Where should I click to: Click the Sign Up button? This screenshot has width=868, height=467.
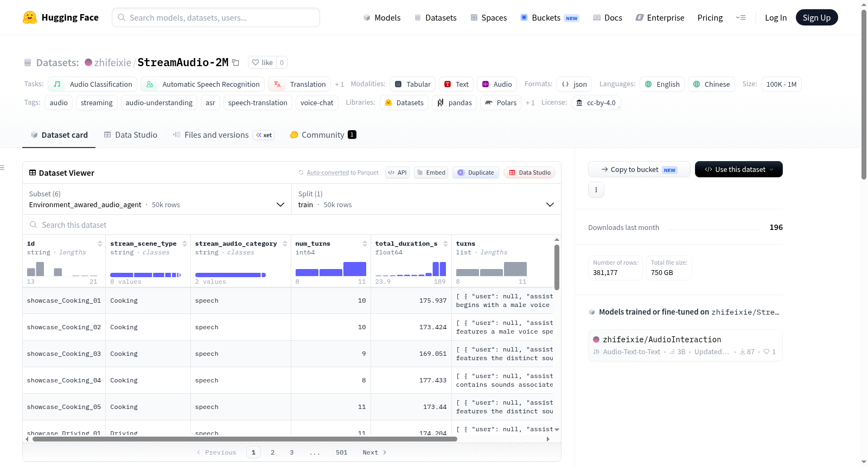coord(816,17)
